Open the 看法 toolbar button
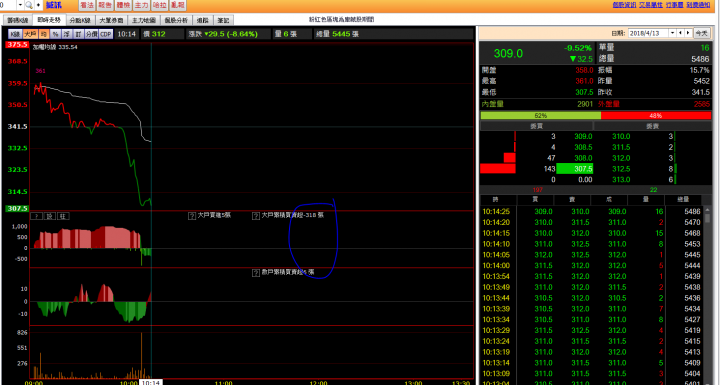720x385 pixels. point(86,5)
